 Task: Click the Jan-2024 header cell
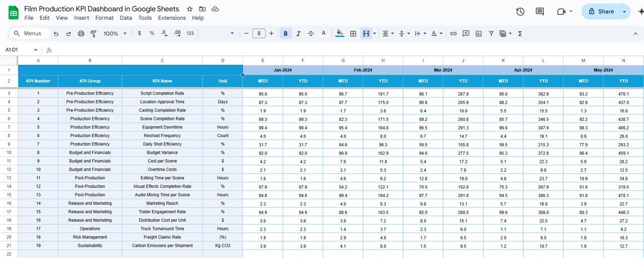[283, 70]
